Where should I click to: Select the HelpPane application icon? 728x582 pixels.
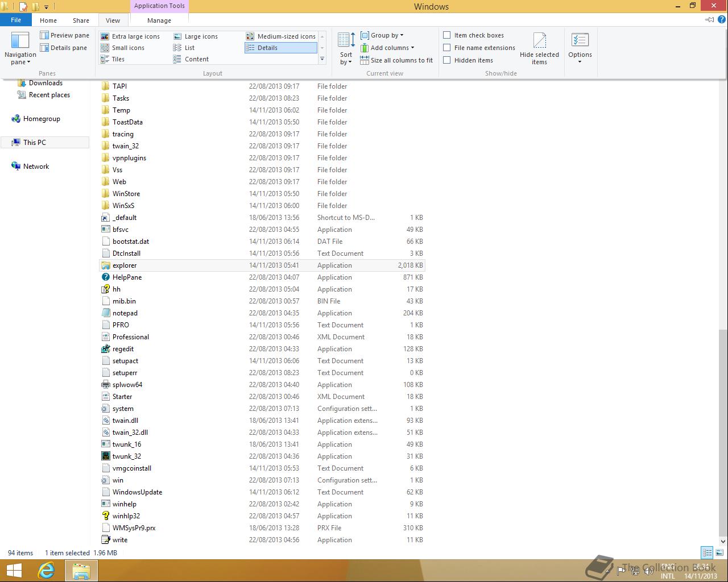pos(105,277)
